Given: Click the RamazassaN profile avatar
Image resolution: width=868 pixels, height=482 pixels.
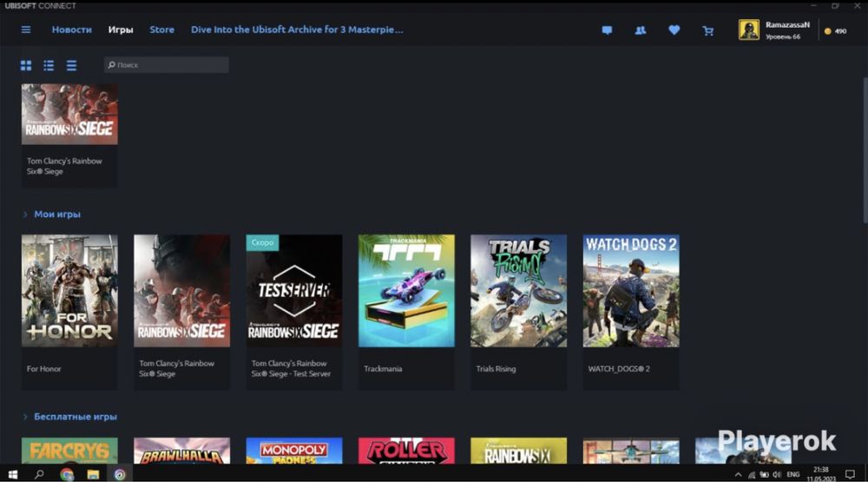Looking at the screenshot, I should tap(748, 30).
